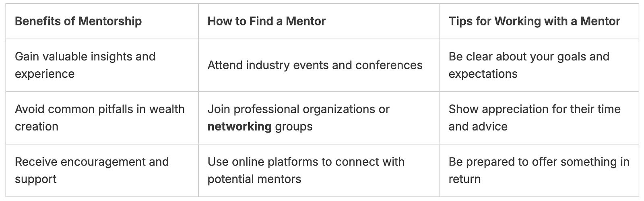Click the word 'expectations' in third column

pyautogui.click(x=483, y=74)
